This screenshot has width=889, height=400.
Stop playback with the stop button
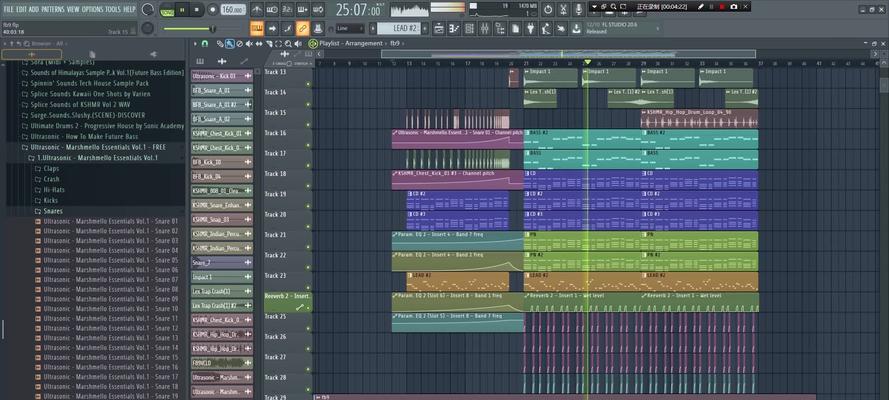click(x=197, y=10)
